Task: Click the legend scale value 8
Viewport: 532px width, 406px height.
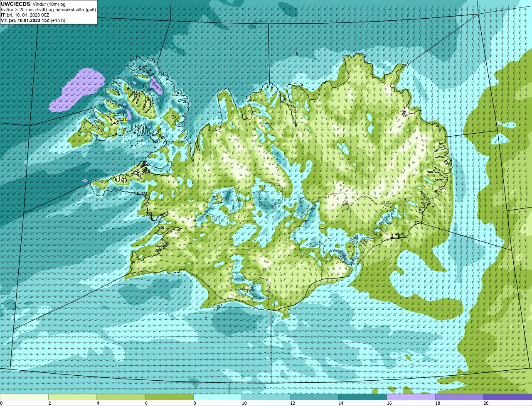Action: click(195, 403)
